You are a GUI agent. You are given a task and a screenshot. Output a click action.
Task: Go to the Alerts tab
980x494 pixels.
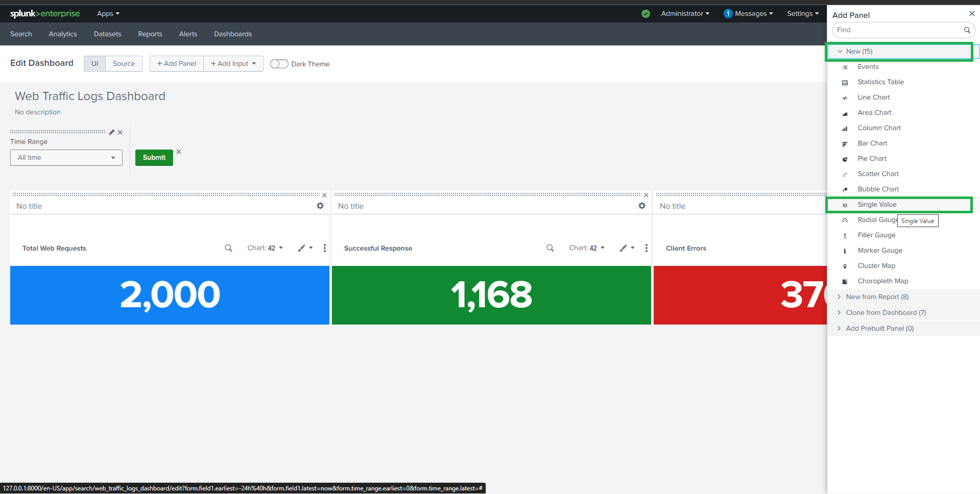[188, 34]
